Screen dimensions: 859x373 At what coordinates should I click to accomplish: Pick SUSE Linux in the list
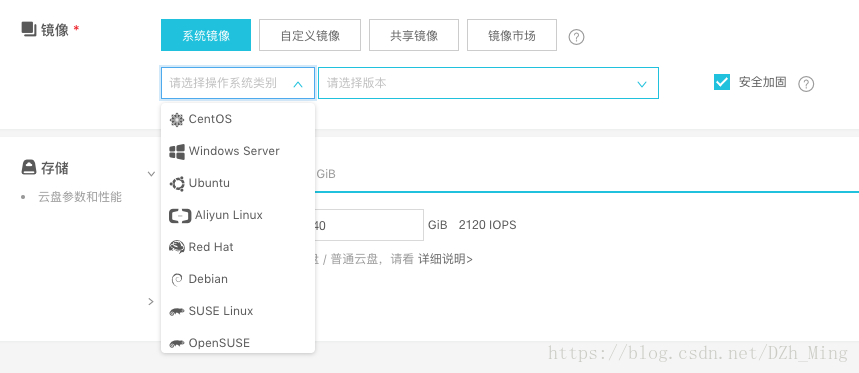pyautogui.click(x=238, y=311)
